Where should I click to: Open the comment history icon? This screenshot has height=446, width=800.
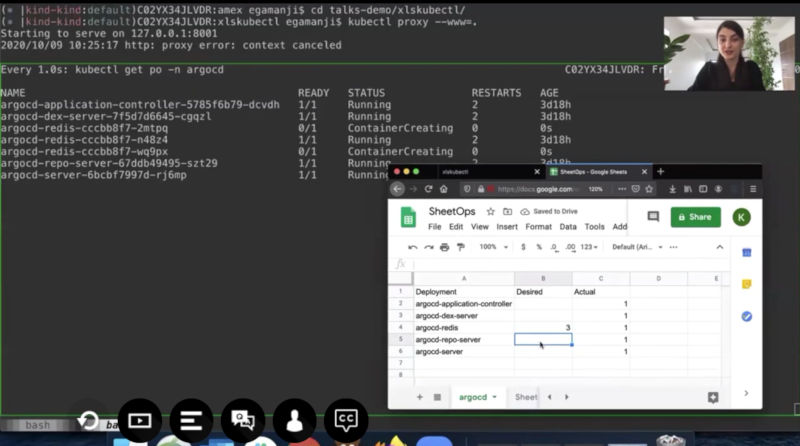click(653, 217)
